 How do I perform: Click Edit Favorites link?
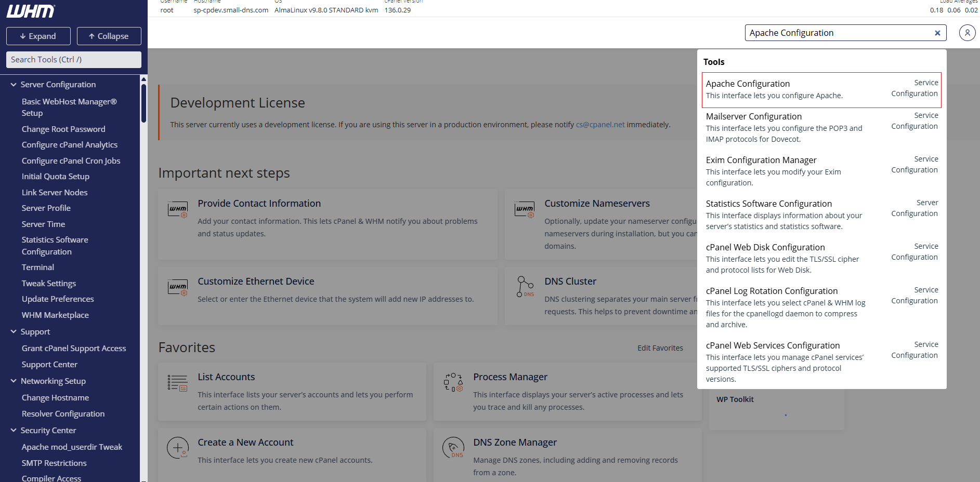[x=660, y=348]
